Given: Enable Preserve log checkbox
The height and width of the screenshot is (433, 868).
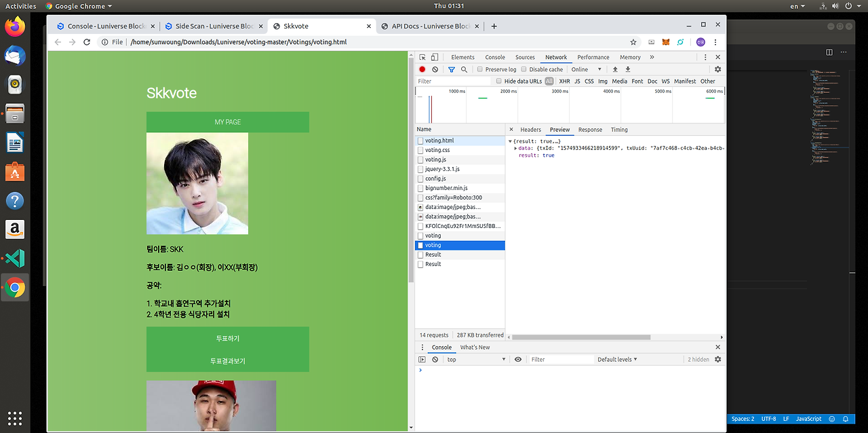Looking at the screenshot, I should pyautogui.click(x=480, y=69).
